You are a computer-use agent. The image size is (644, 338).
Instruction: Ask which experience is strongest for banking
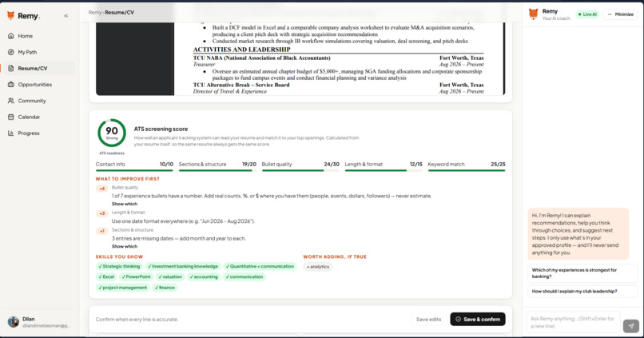(x=582, y=273)
